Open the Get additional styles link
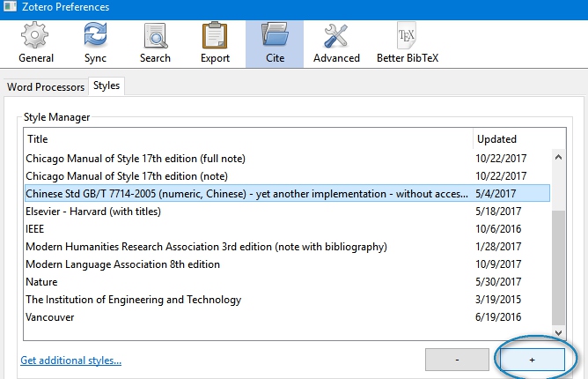Screen dimensions: 588x379 (x=71, y=360)
